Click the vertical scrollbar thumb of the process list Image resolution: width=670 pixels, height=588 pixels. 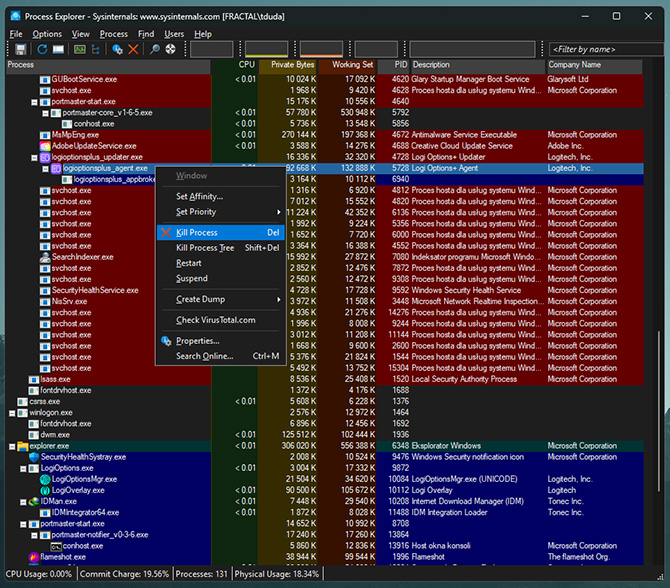[x=658, y=410]
